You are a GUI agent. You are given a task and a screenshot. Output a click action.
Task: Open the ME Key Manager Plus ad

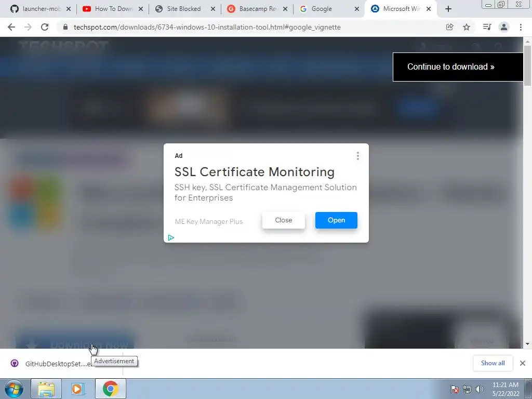point(336,220)
